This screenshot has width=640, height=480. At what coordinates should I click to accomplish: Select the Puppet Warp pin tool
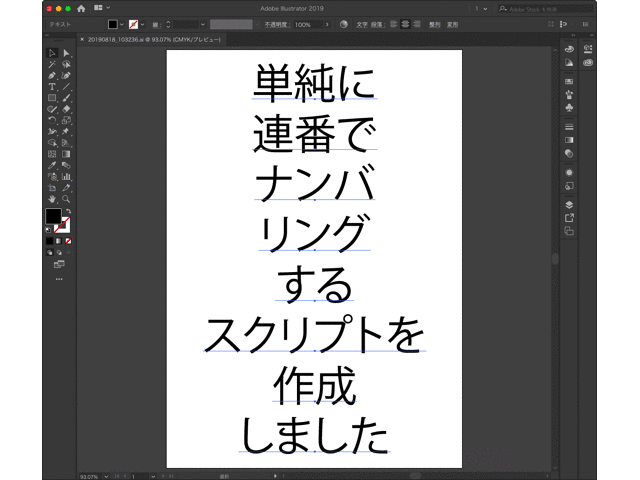[x=66, y=131]
